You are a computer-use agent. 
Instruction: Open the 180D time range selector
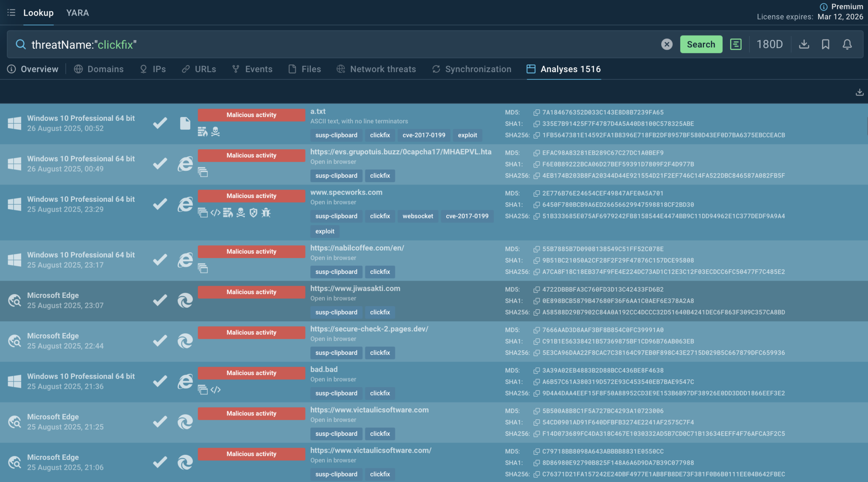[769, 45]
